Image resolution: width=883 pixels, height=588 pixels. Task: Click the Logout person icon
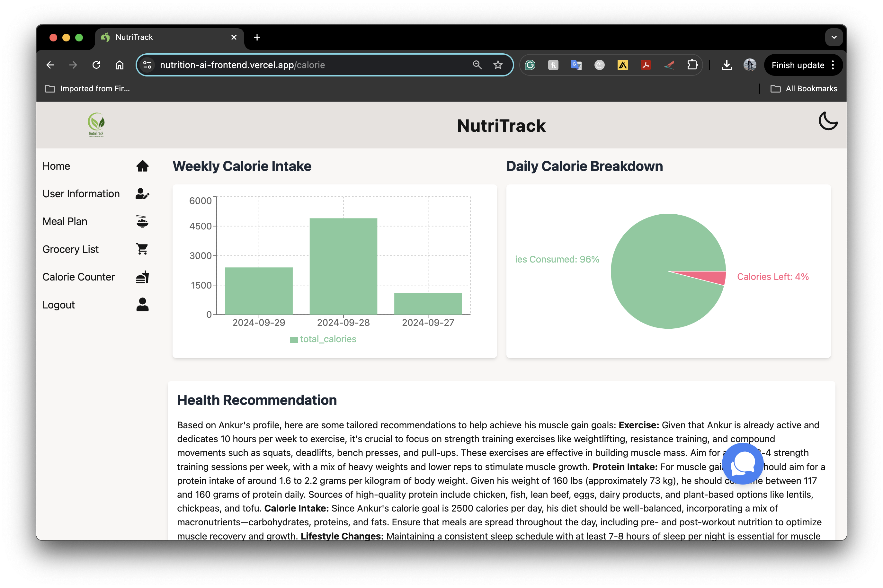pos(142,305)
